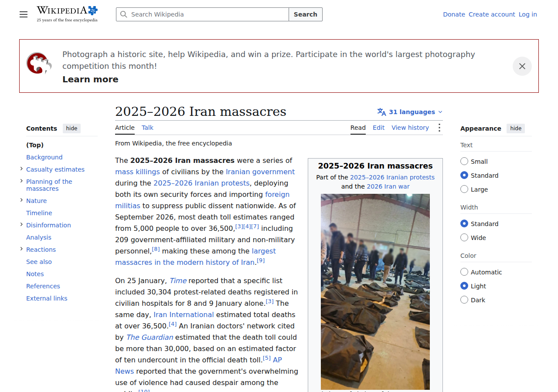Screen dimensions: 558x392
Task: Click the Log in link
Action: (527, 14)
